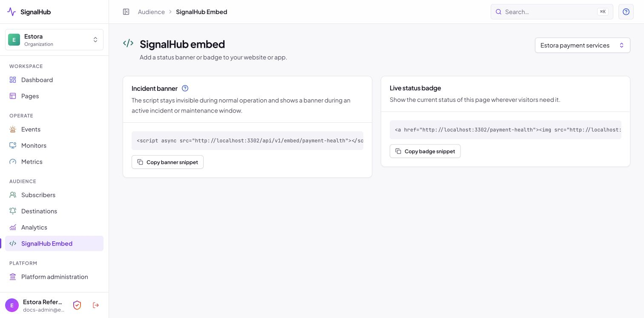Click the SignalHub Embed breadcrumb text
The width and height of the screenshot is (644, 318).
tap(201, 12)
